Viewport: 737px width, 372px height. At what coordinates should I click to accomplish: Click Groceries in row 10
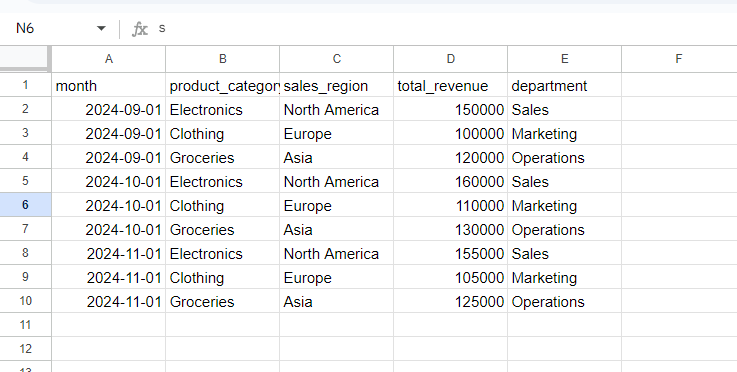click(222, 301)
